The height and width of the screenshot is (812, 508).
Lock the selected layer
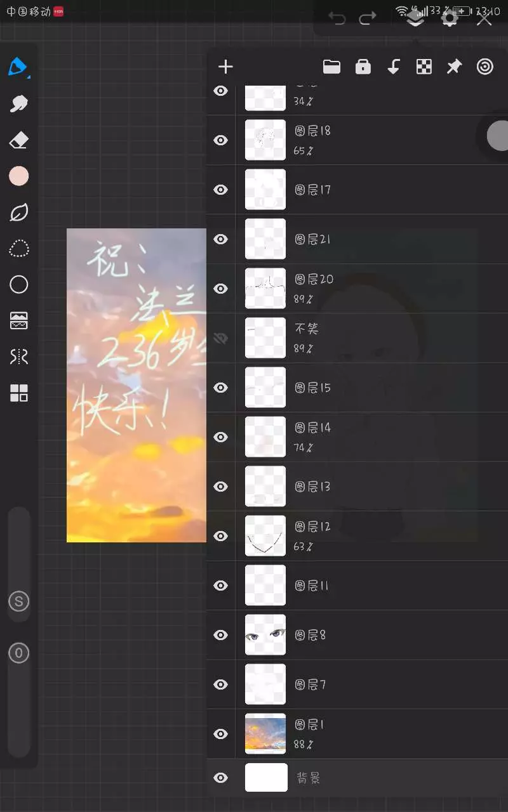pos(363,67)
